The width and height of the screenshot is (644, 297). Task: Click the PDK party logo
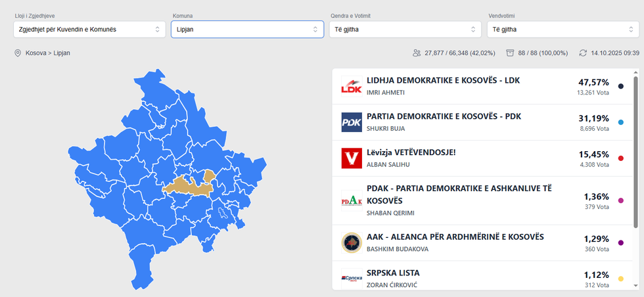pos(352,122)
